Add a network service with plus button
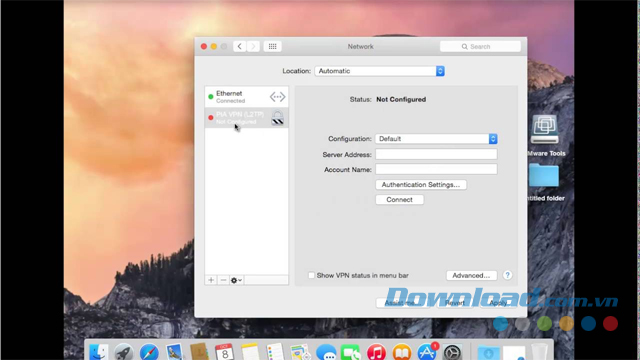640x360 pixels. pos(211,280)
